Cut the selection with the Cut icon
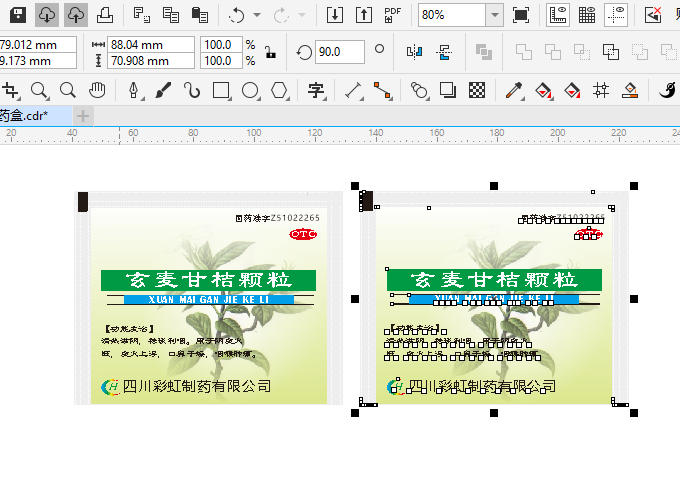Screen dimensions: 680x493 pyautogui.click(x=141, y=15)
